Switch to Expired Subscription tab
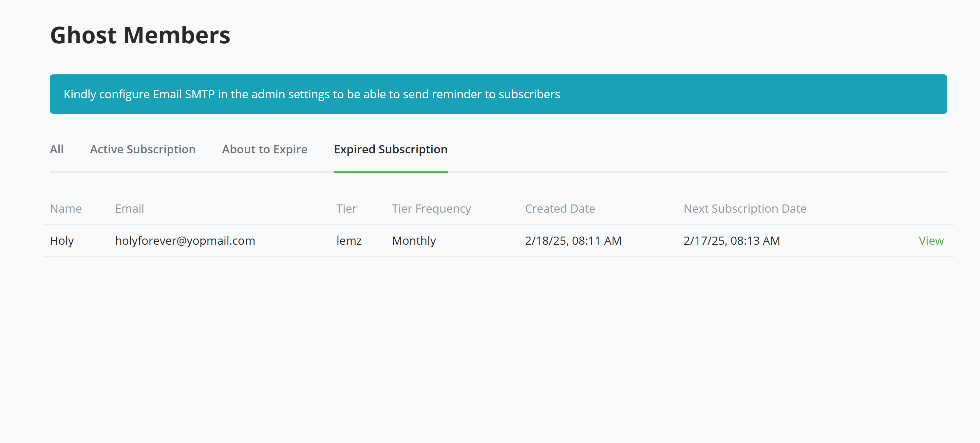This screenshot has height=443, width=980. coord(390,149)
